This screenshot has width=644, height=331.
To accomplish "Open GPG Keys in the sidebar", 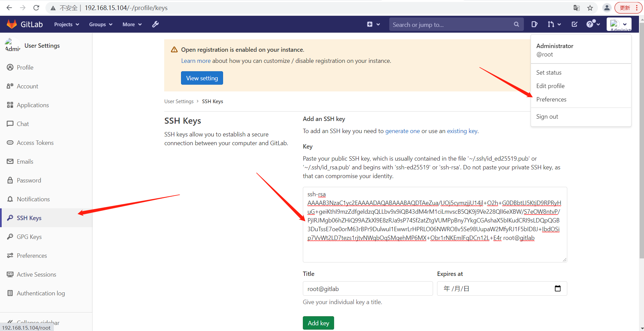I will click(x=46, y=237).
